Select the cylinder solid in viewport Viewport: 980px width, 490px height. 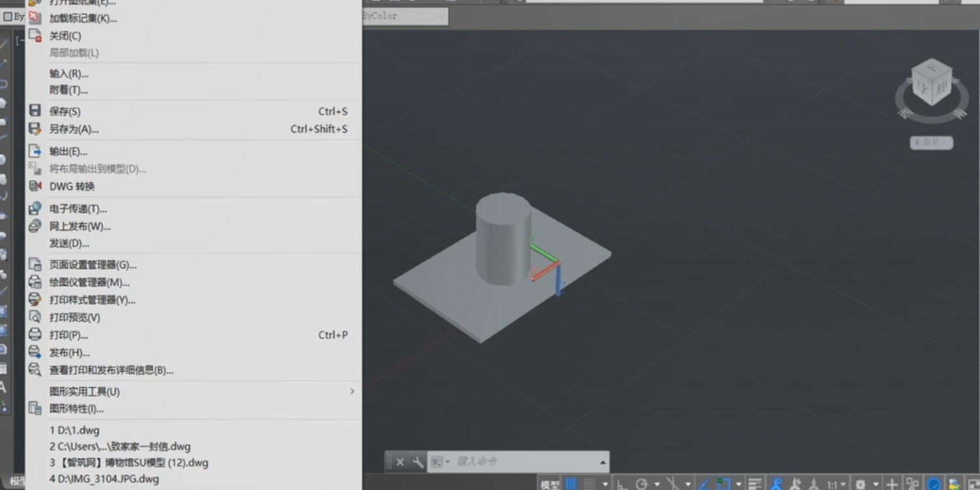point(503,238)
